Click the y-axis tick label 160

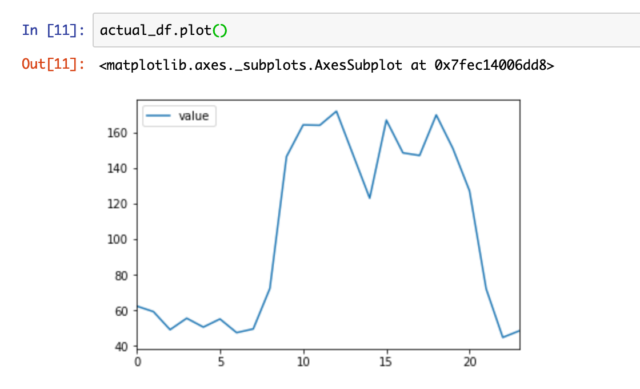click(x=117, y=133)
